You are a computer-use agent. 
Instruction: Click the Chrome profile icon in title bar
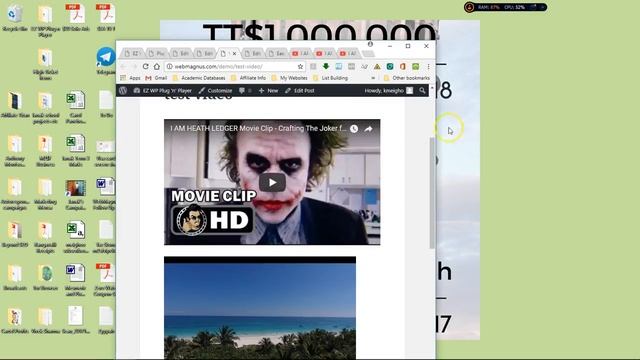[x=370, y=44]
